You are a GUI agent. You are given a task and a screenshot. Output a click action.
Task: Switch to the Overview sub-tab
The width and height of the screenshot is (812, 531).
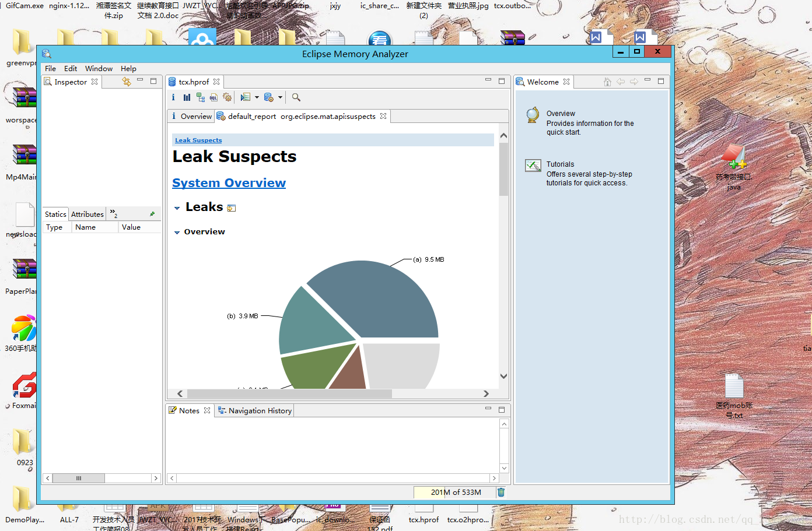[192, 116]
